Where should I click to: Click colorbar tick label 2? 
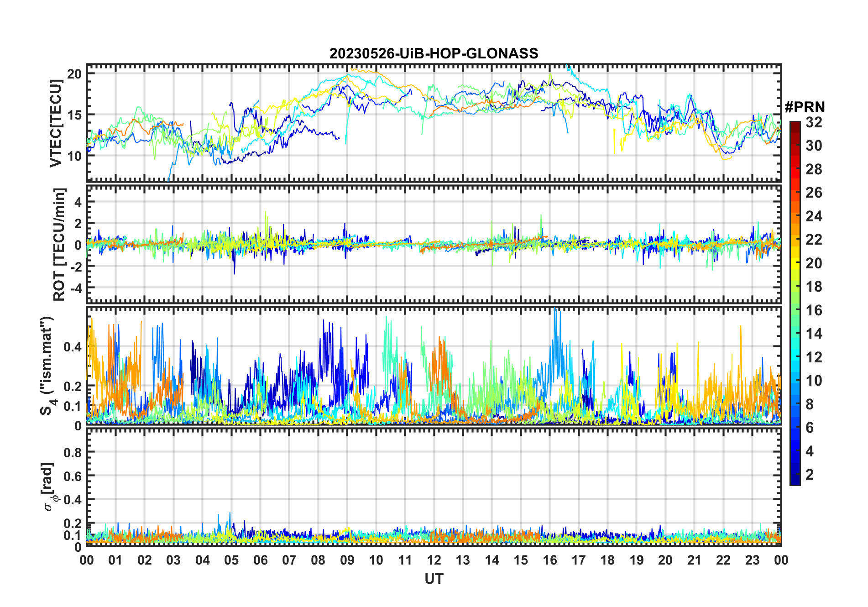click(x=810, y=475)
